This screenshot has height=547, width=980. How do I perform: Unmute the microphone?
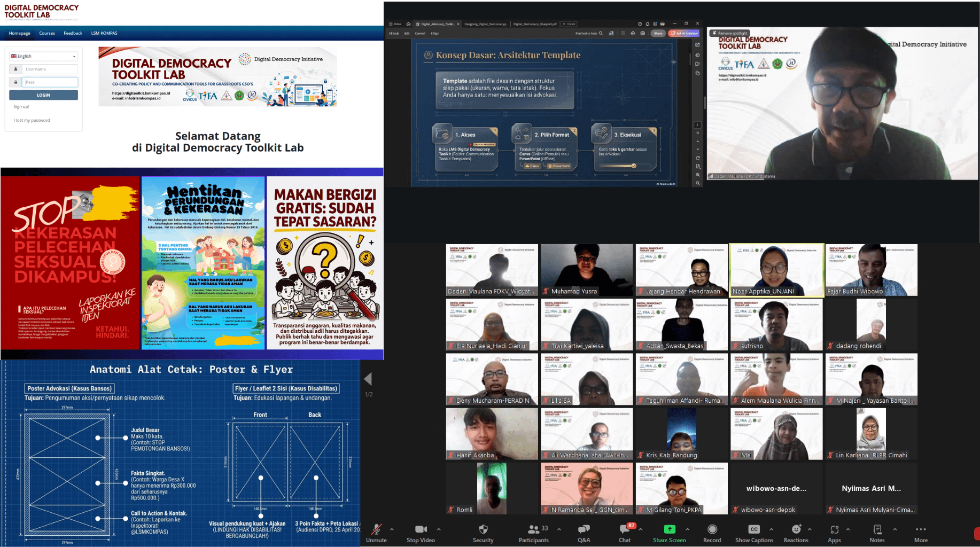376,529
